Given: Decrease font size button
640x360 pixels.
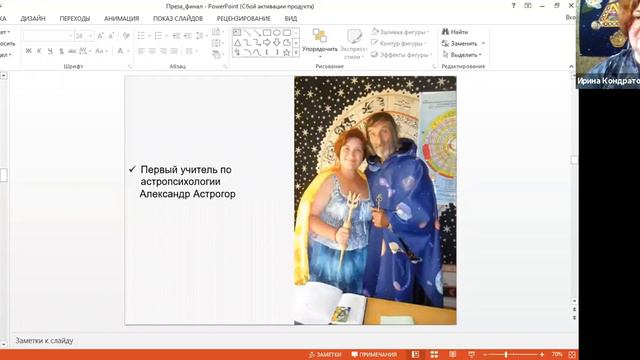Looking at the screenshot, I should tap(111, 36).
